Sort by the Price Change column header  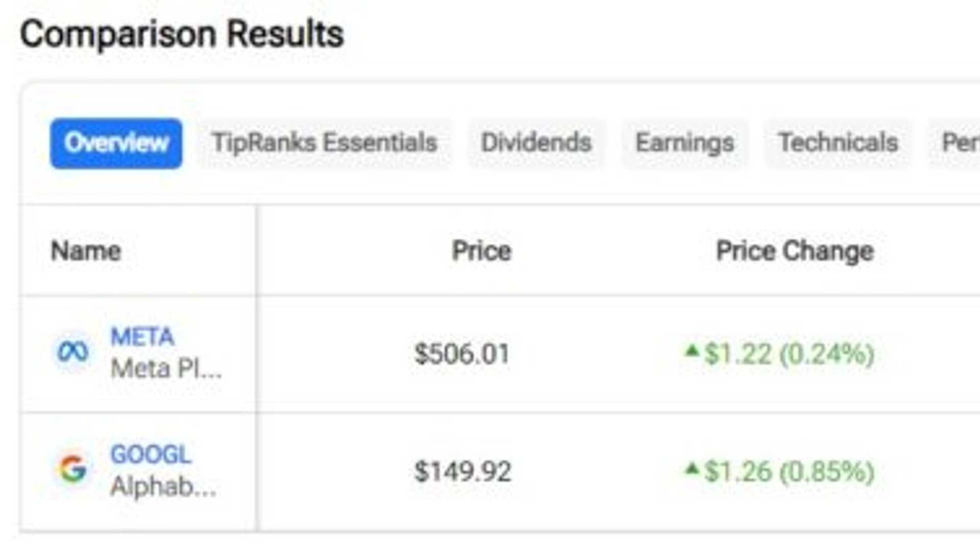[x=795, y=251]
